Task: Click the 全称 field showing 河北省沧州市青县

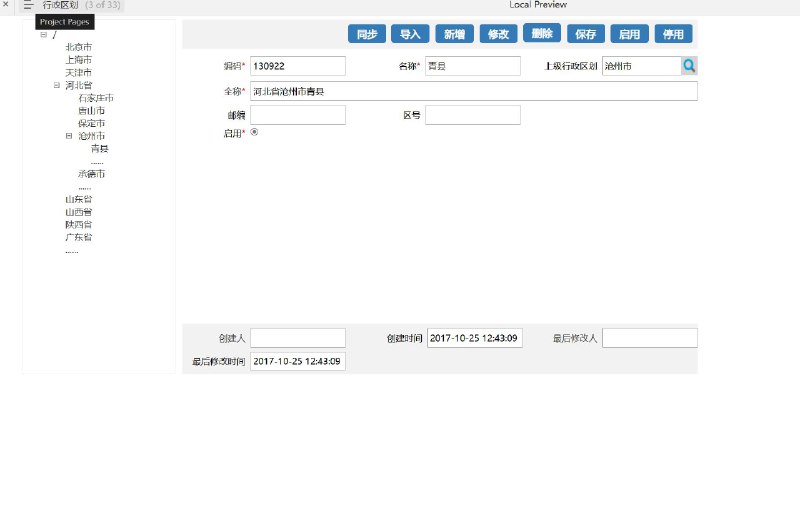Action: click(x=474, y=91)
